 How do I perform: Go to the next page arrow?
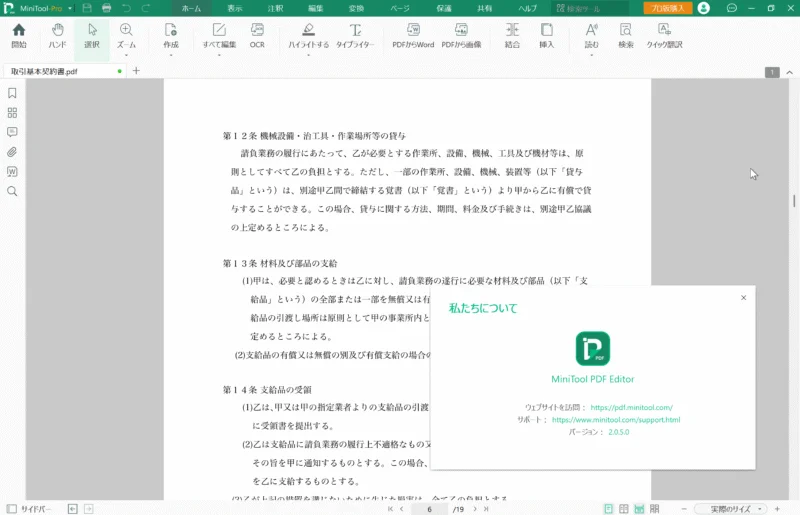(x=474, y=509)
